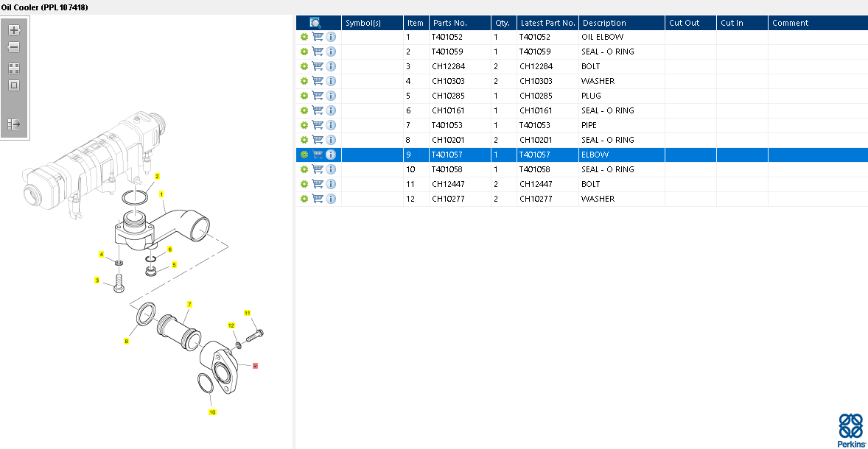Viewport: 868px width, 449px height.
Task: Add CH12447 BOLT to cart
Action: click(318, 183)
